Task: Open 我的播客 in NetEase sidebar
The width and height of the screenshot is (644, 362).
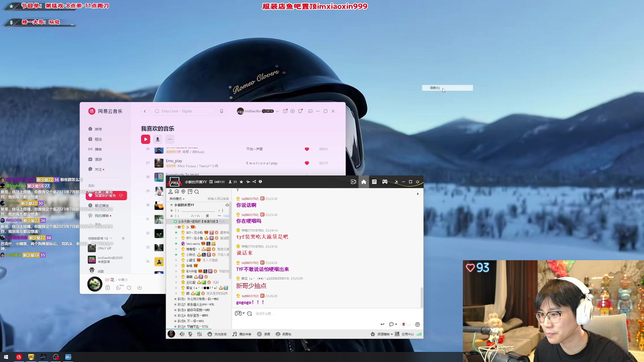Action: pyautogui.click(x=100, y=216)
